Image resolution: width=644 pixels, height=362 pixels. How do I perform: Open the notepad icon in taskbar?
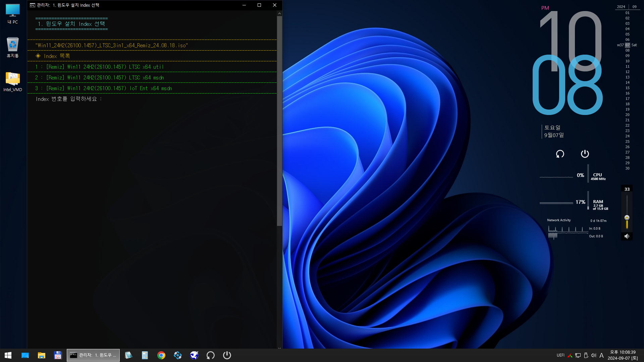pos(128,355)
